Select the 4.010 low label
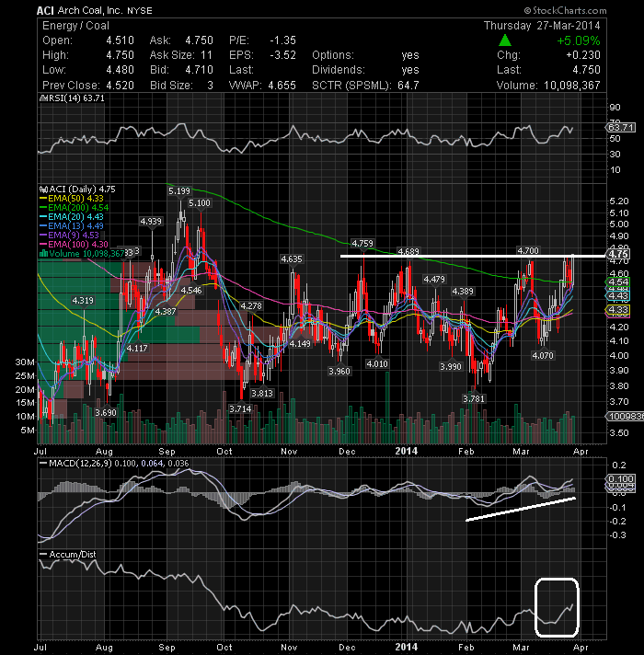The height and width of the screenshot is (655, 644). pos(376,364)
